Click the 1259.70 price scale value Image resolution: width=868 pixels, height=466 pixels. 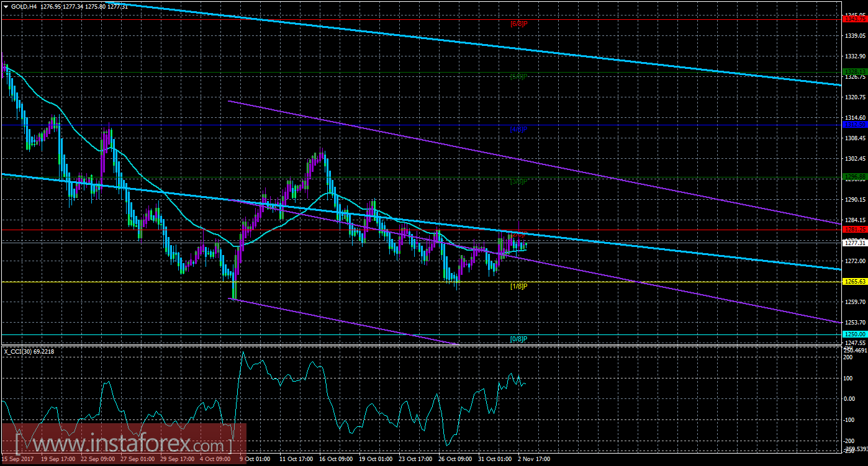click(854, 302)
